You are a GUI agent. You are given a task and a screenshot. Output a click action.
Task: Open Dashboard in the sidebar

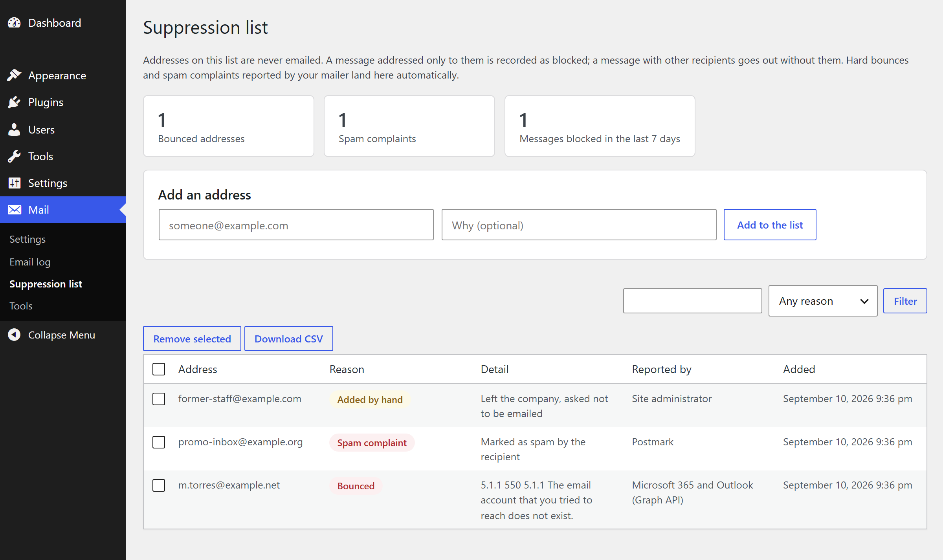[x=55, y=23]
